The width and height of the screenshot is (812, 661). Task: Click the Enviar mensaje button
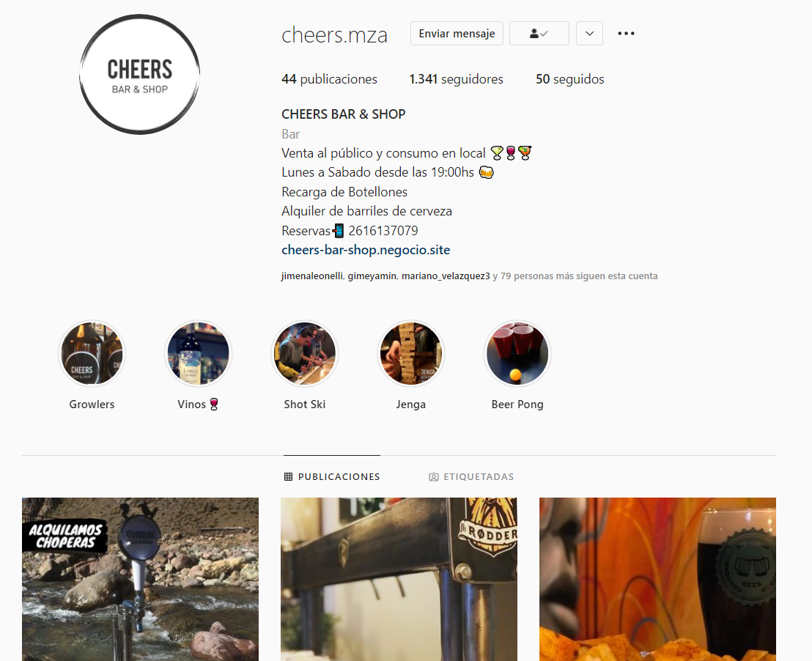(457, 34)
